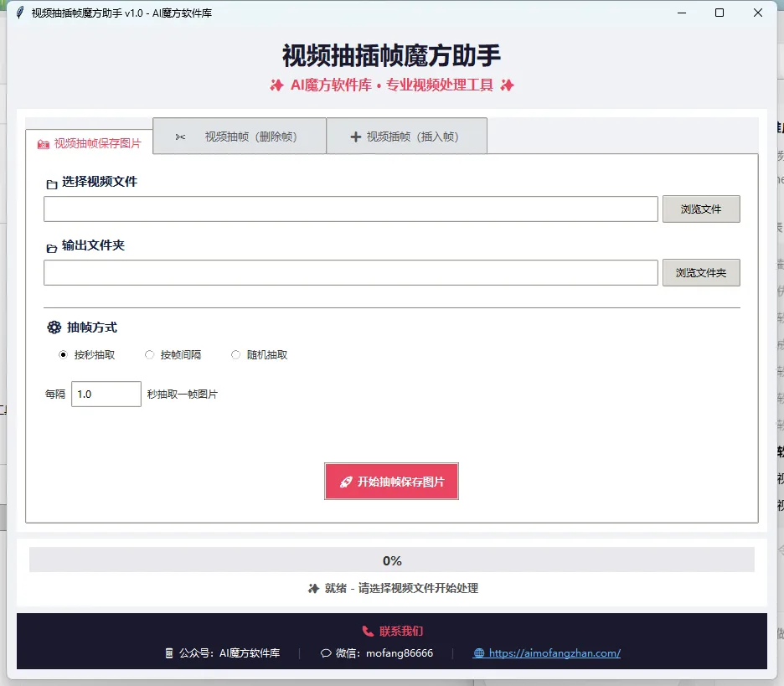784x686 pixels.
Task: Select the 视频抽帧保存图片 tab
Action: tap(89, 143)
